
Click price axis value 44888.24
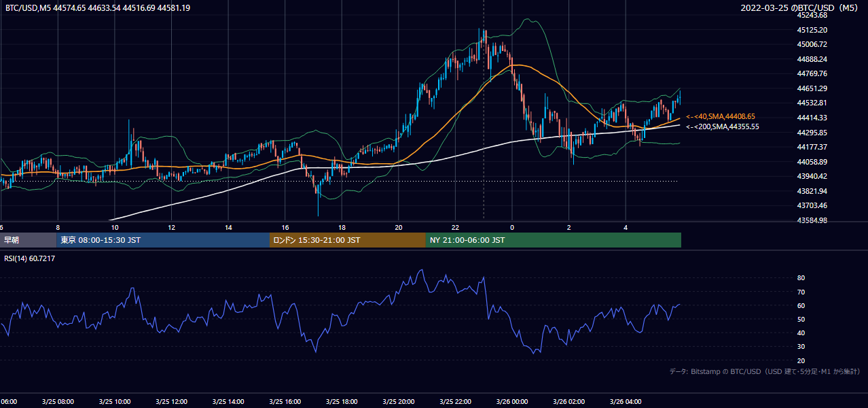coord(812,59)
